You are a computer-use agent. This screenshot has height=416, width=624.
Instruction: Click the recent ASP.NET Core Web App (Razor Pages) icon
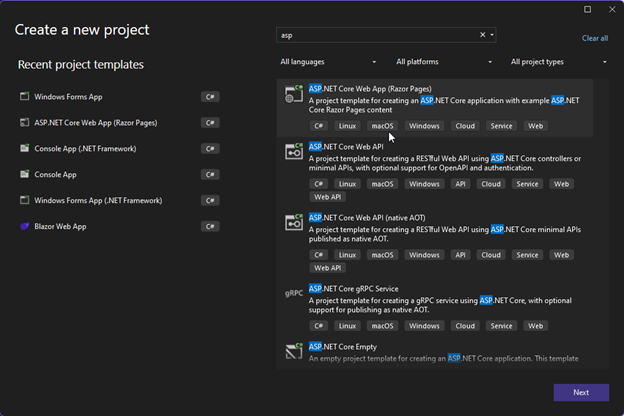coord(25,122)
